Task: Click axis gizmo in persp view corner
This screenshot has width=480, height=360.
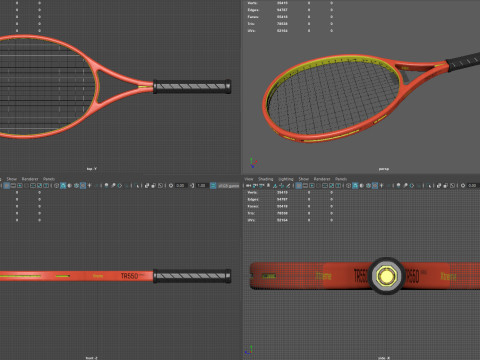Action: [x=253, y=162]
